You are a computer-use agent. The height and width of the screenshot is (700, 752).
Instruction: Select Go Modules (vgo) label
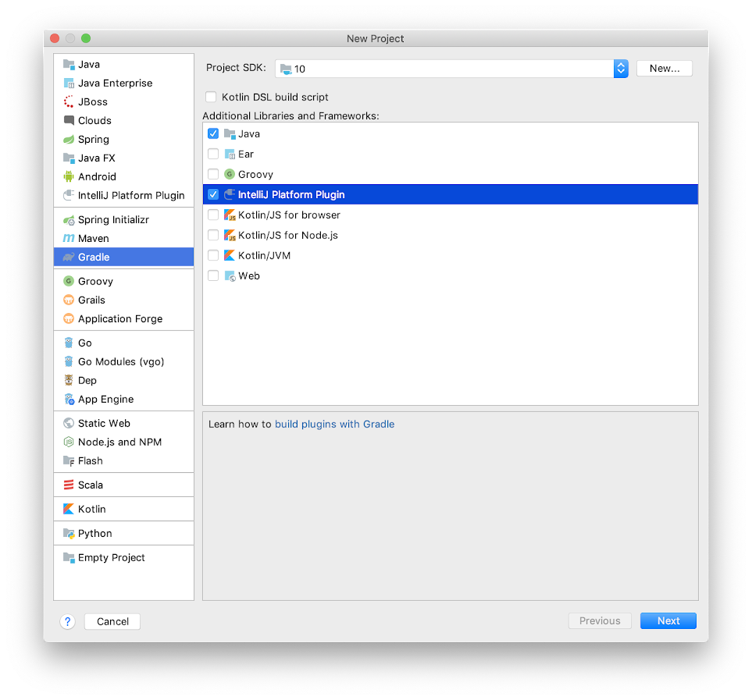click(121, 362)
